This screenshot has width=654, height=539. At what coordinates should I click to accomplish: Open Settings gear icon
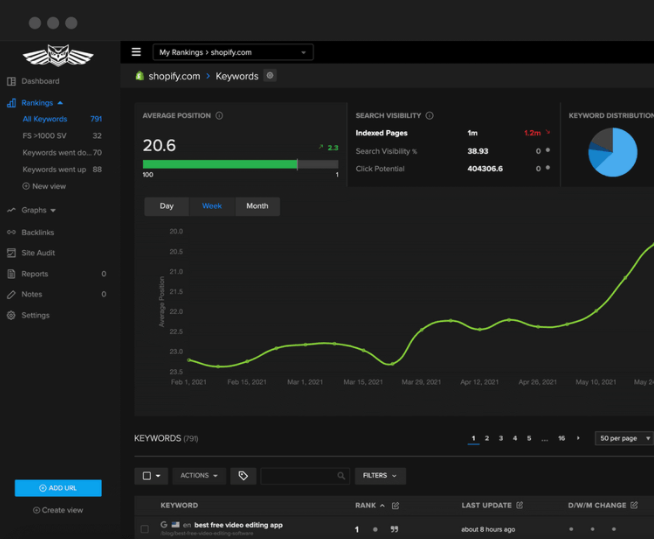pos(11,315)
